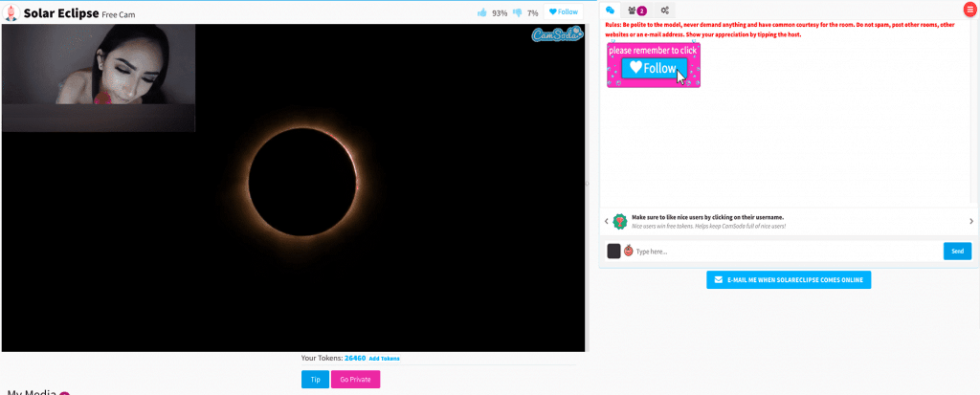This screenshot has width=980, height=395.
Task: Click the 'Solar Eclipse' room title
Action: (x=61, y=12)
